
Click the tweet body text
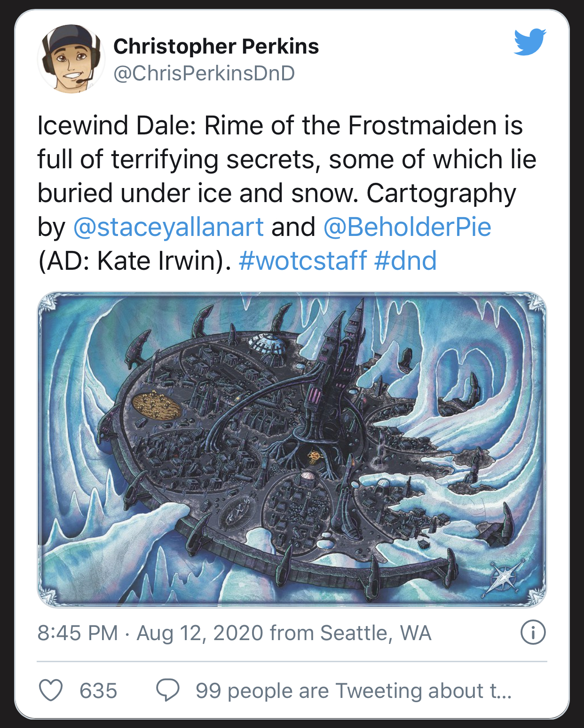point(287,193)
